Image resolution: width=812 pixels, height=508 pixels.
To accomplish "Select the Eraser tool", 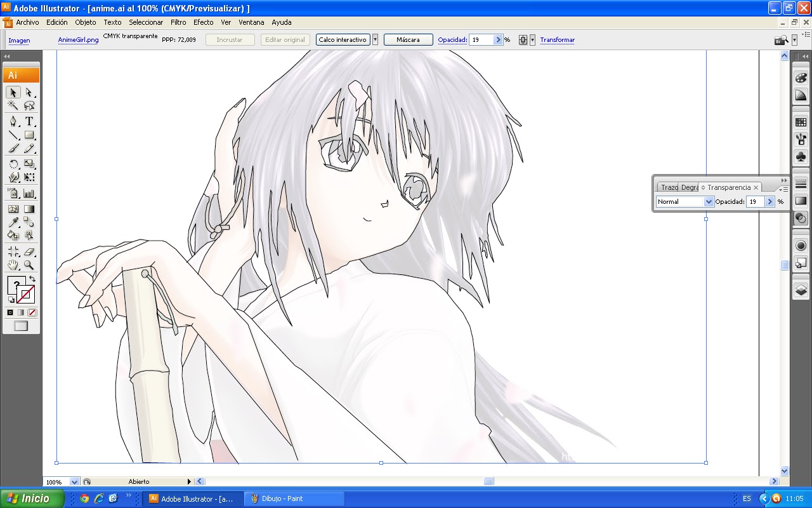I will (x=29, y=251).
